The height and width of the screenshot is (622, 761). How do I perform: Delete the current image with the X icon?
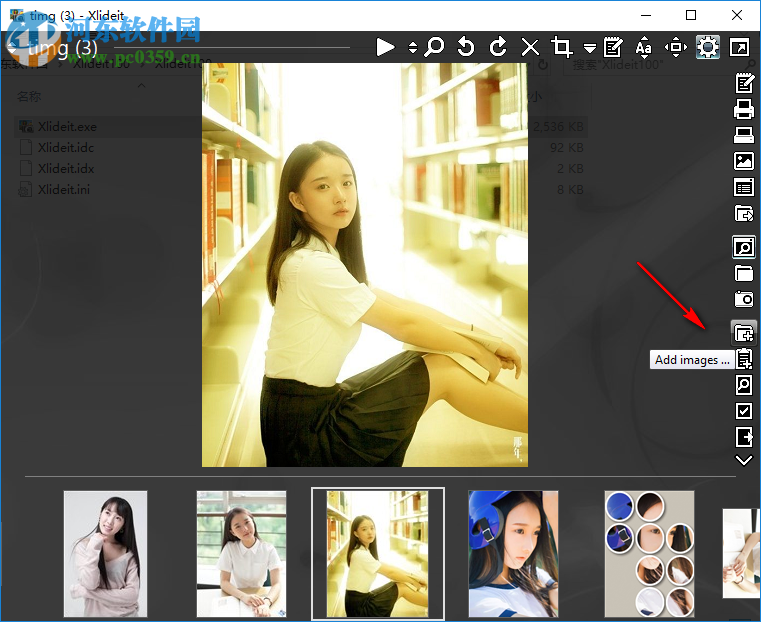(x=530, y=47)
